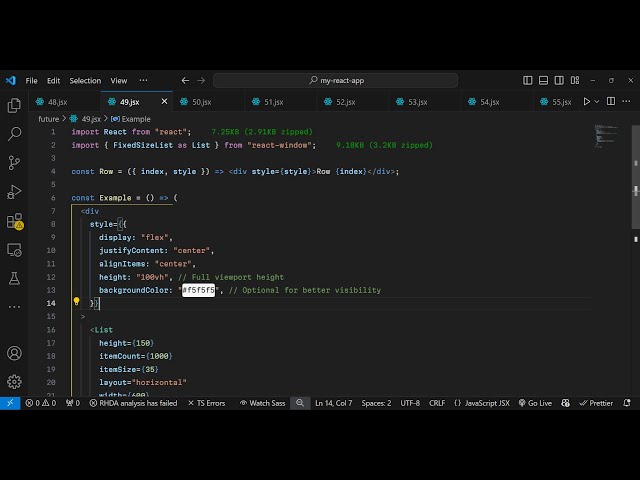
Task: Click the Prettier status bar button
Action: point(596,403)
